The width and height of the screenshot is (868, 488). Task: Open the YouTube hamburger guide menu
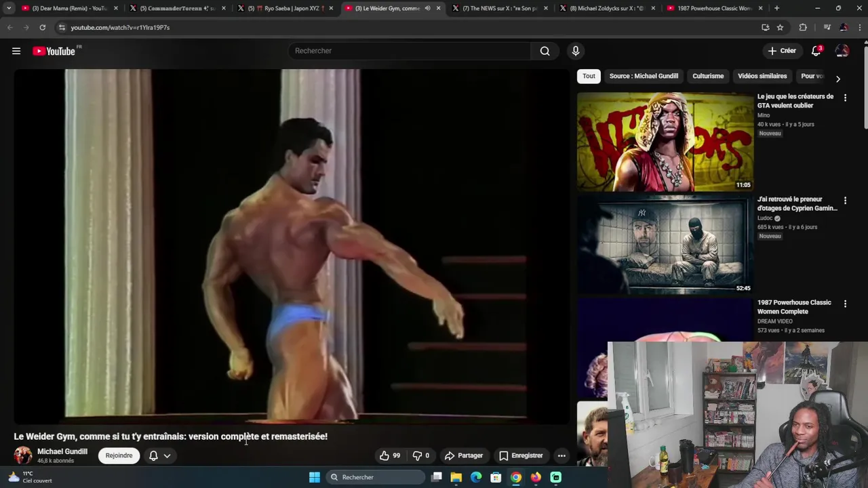click(16, 51)
